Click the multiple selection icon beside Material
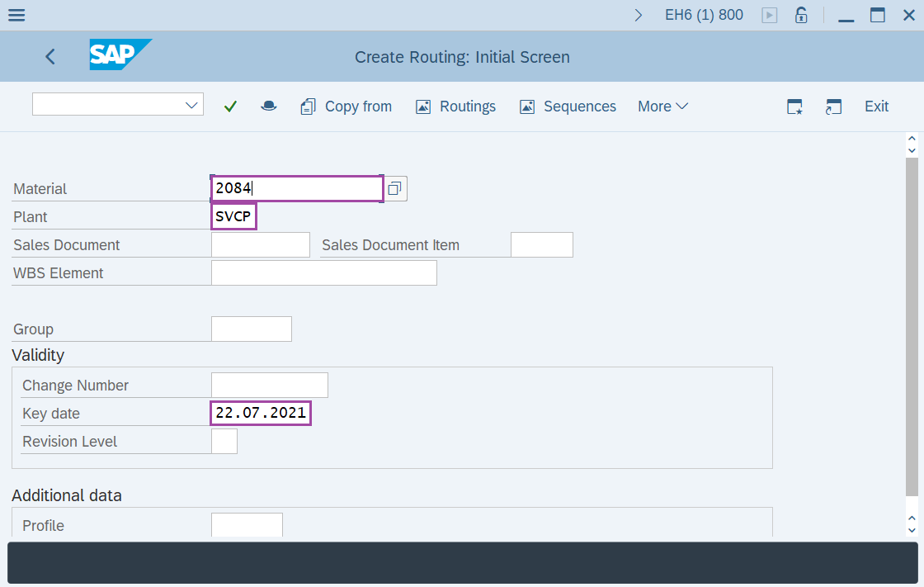The height and width of the screenshot is (587, 924). 394,188
